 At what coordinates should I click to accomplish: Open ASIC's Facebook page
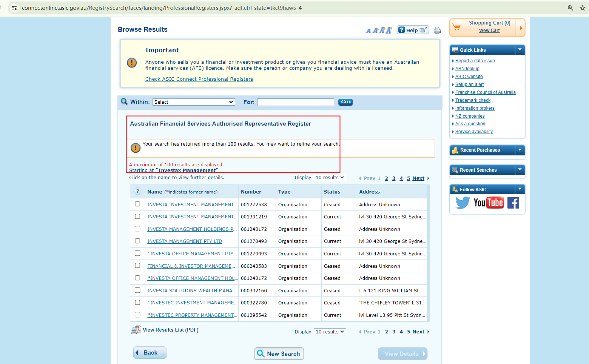[x=513, y=203]
